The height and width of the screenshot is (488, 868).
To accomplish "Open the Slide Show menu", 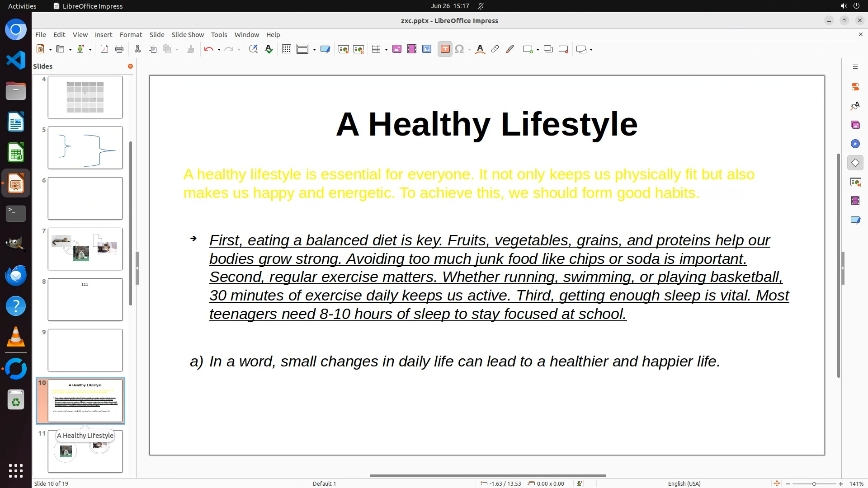I will [x=188, y=35].
